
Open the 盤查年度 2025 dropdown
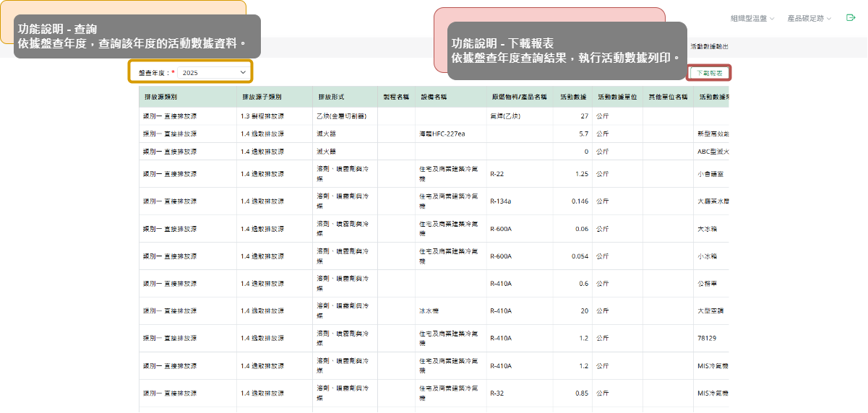pos(213,73)
